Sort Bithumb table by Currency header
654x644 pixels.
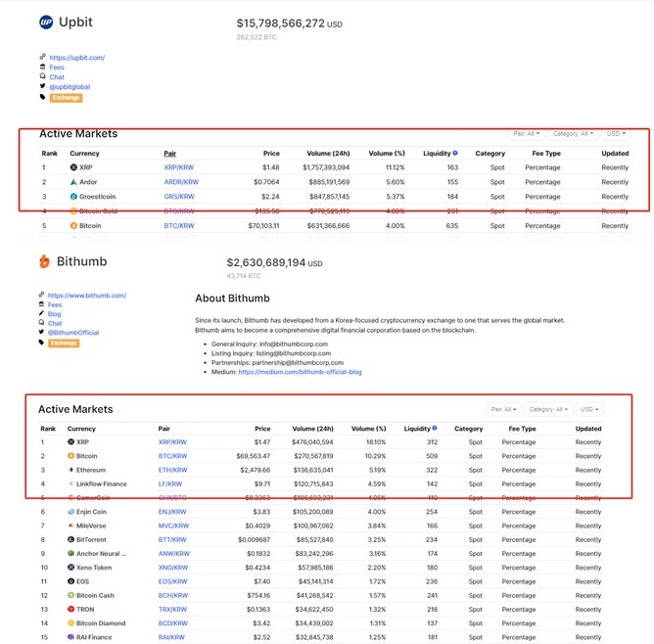point(81,429)
